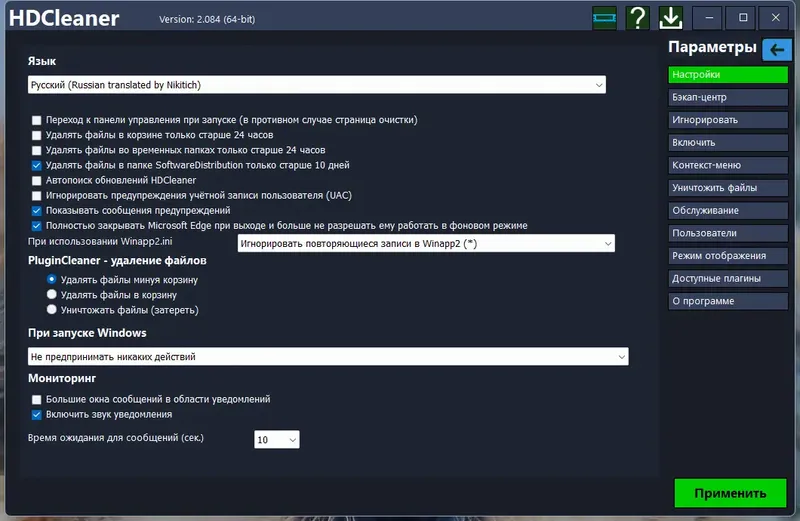This screenshot has height=521, width=800.
Task: Enable 'Большие окна сообщений в области уведомлений'
Action: pyautogui.click(x=36, y=400)
